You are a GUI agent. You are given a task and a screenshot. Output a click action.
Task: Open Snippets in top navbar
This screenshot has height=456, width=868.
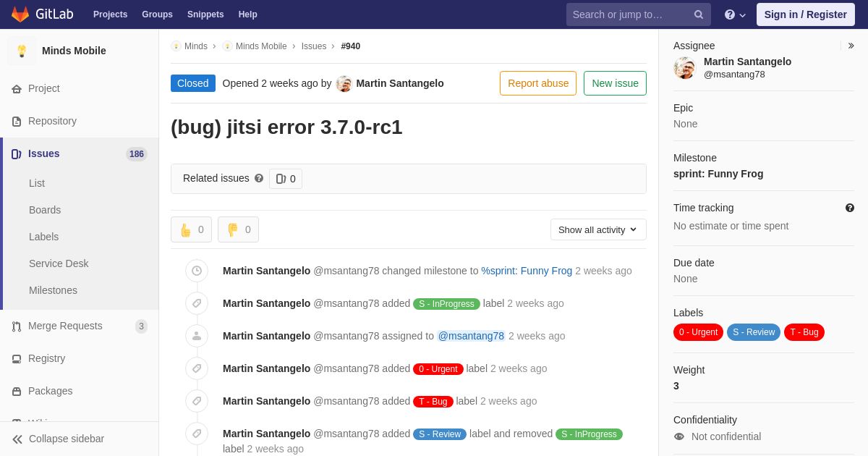(205, 14)
